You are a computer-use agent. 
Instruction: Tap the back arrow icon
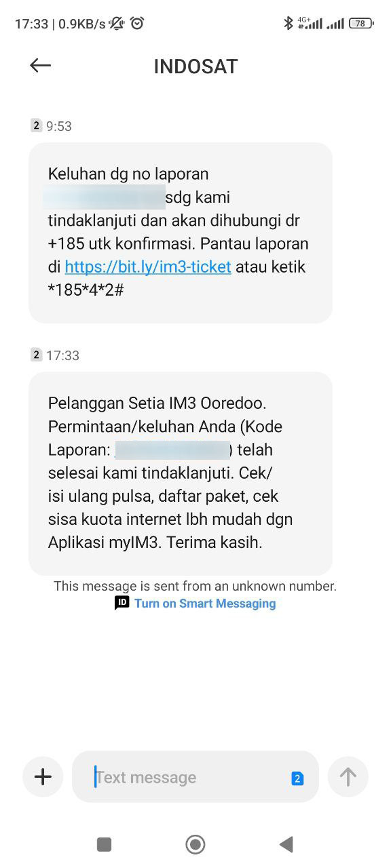click(41, 65)
